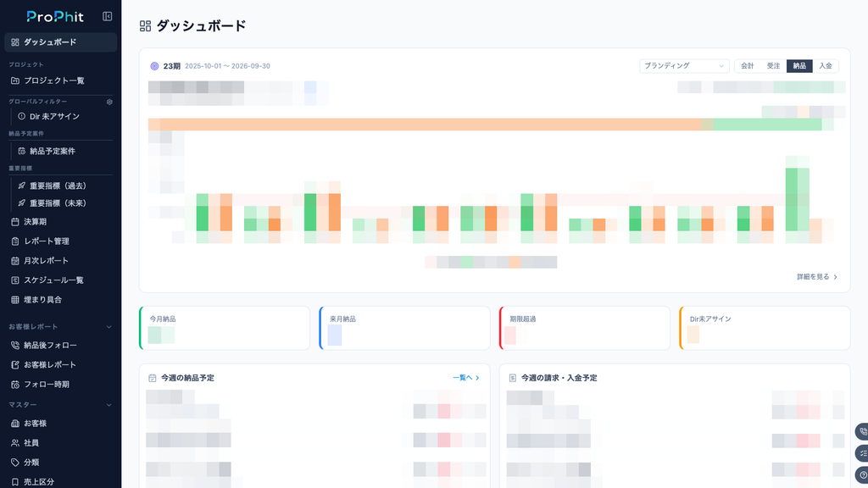Screen dimensions: 868x488
Task: Click 詳細を見る link
Action: [x=817, y=277]
